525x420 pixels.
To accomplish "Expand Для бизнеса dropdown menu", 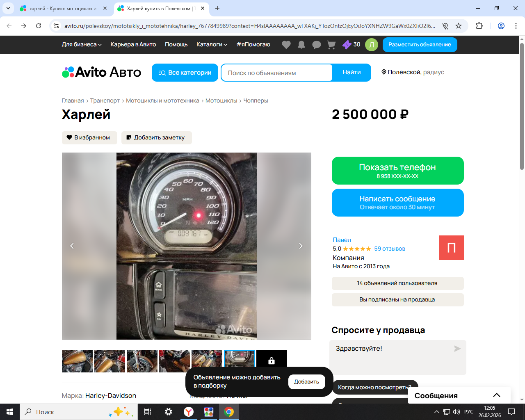I will [82, 45].
